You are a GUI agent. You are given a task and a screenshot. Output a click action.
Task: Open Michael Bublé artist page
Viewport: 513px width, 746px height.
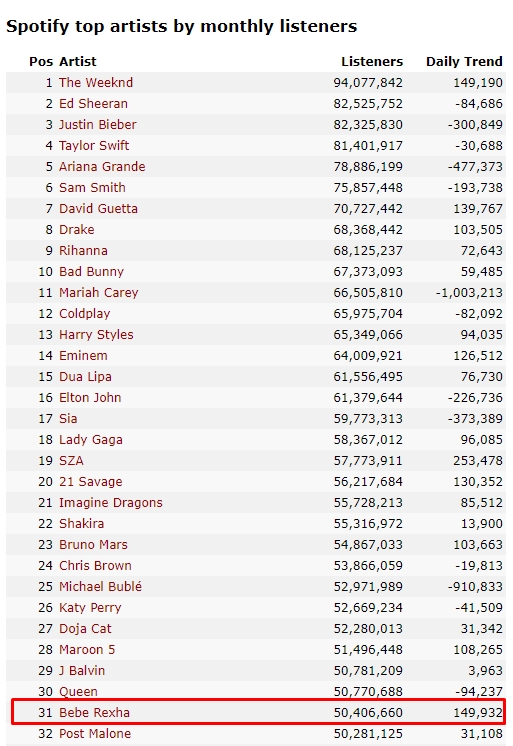(100, 586)
